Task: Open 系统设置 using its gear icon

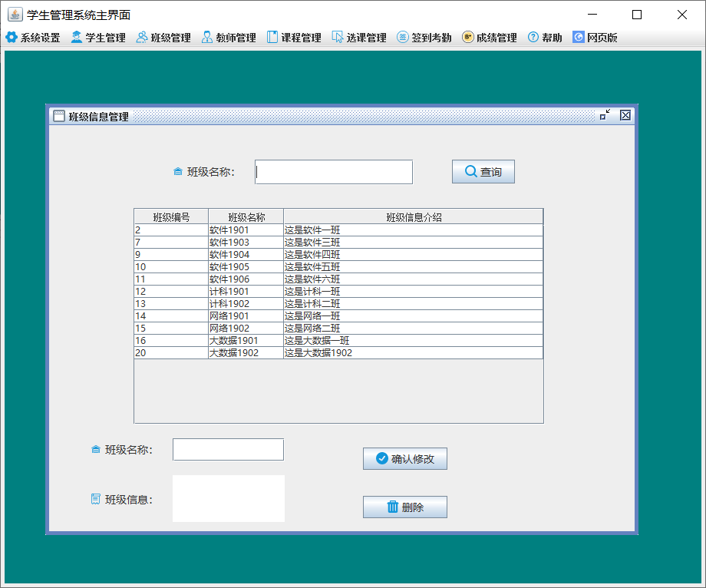Action: (12, 37)
